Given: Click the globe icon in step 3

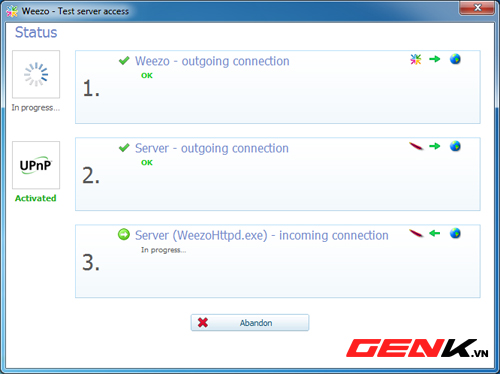Looking at the screenshot, I should tap(455, 233).
